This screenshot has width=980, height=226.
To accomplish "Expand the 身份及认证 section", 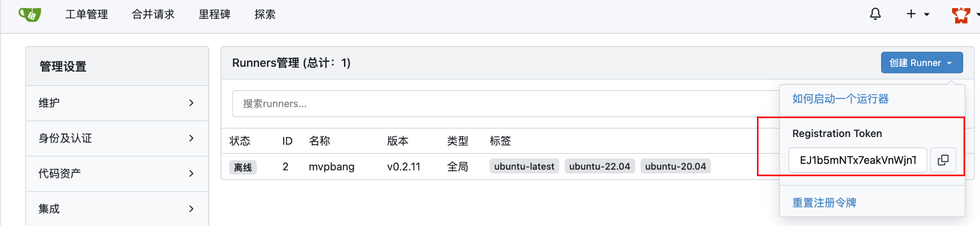I will (x=117, y=138).
